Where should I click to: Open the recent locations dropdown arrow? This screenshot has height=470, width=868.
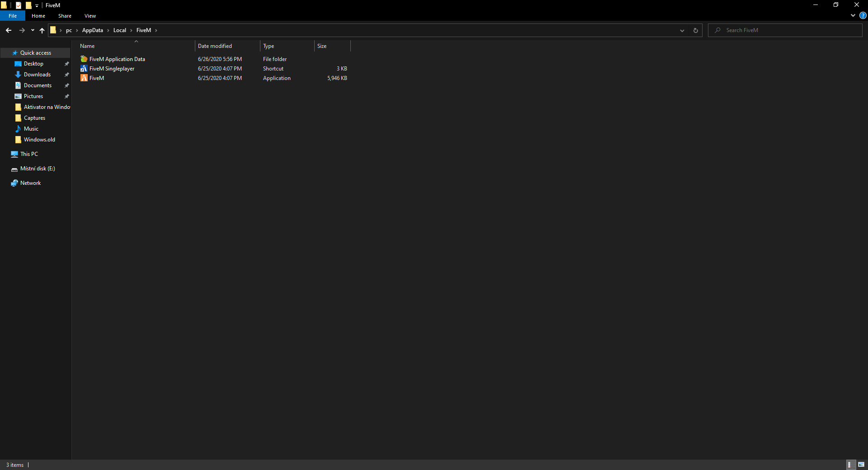point(33,30)
